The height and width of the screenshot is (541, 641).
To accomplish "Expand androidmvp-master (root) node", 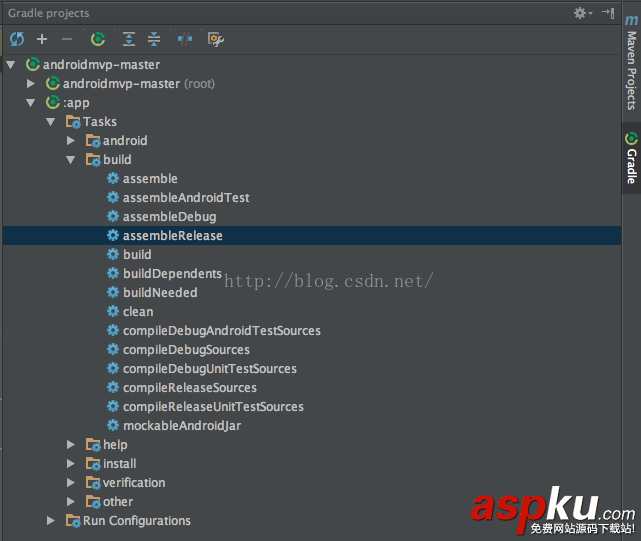I will pyautogui.click(x=31, y=84).
